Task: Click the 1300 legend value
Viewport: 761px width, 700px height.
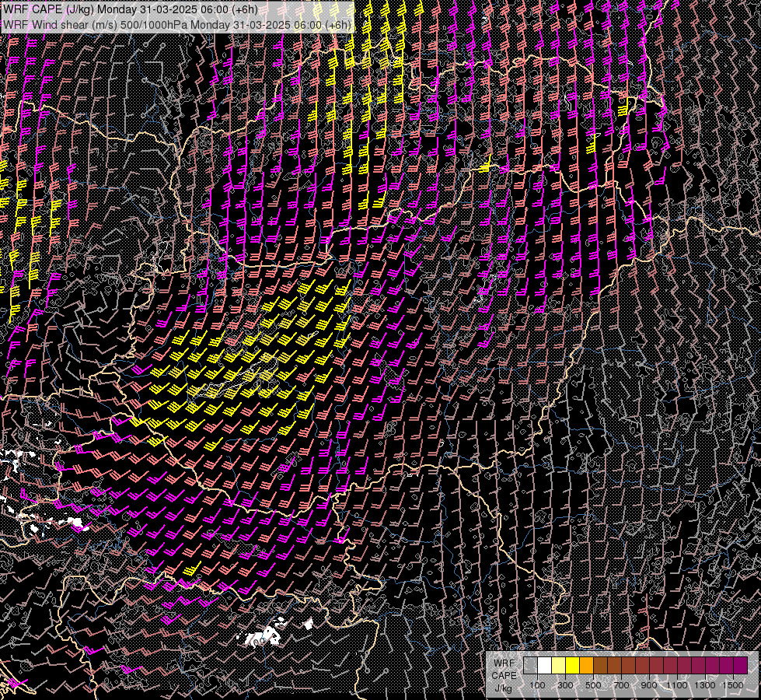Action: coord(705,685)
